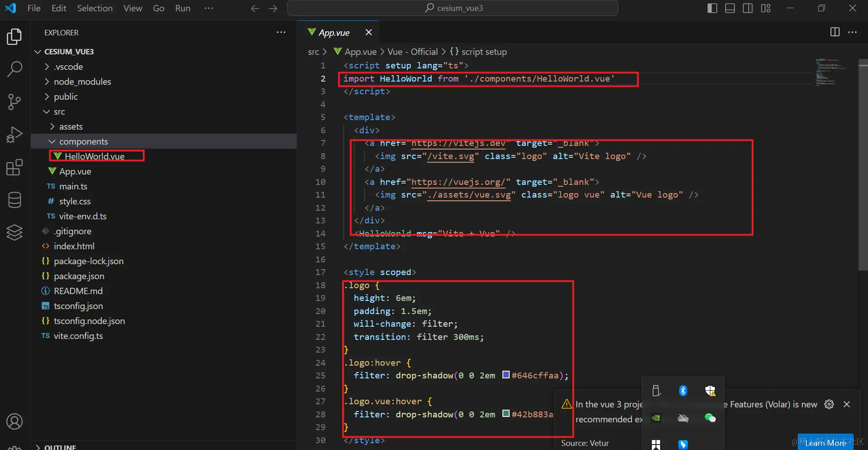Image resolution: width=868 pixels, height=450 pixels.
Task: Open the View menu
Action: (133, 8)
